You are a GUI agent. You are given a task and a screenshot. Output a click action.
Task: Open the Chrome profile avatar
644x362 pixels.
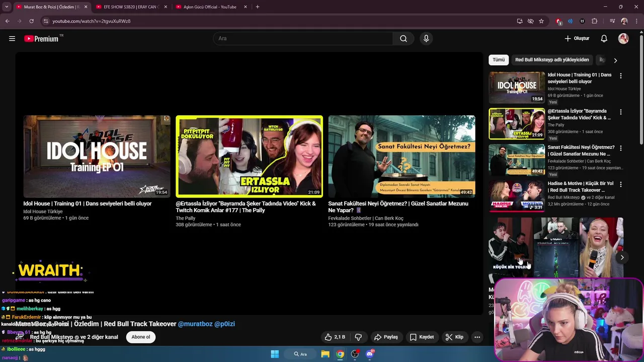(624, 21)
